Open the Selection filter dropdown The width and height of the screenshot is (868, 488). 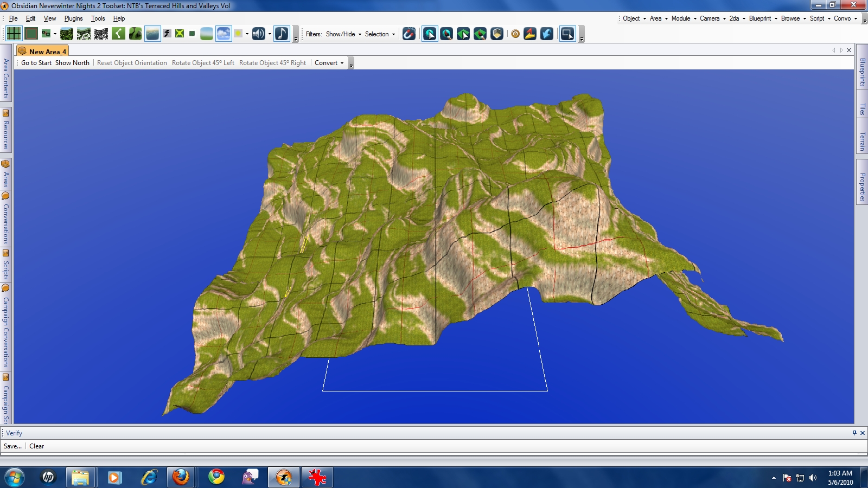[380, 34]
